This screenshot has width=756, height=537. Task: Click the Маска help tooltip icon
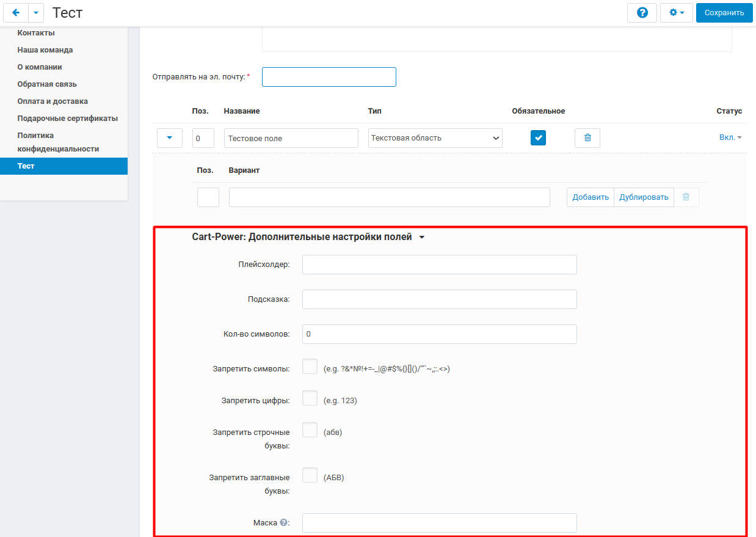click(283, 523)
